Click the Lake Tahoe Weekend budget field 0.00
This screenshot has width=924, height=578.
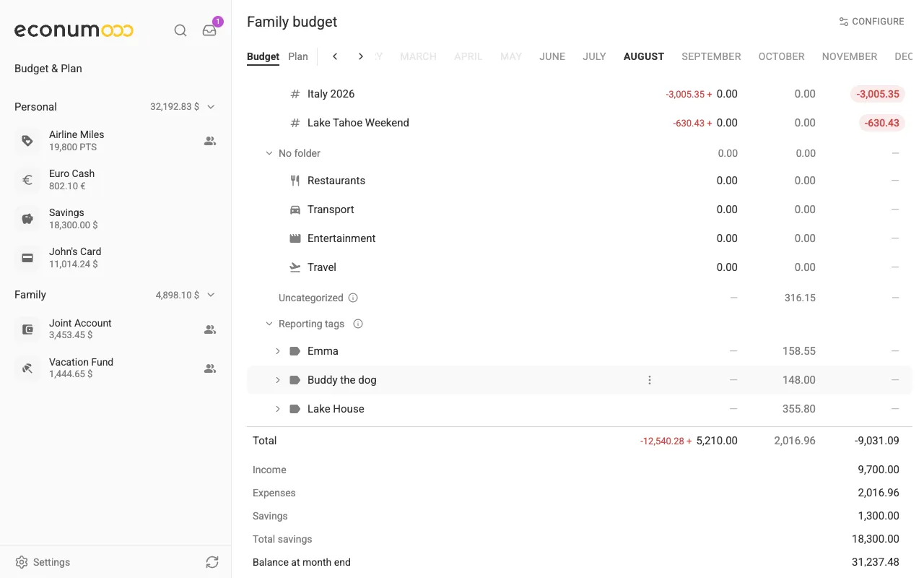(727, 123)
